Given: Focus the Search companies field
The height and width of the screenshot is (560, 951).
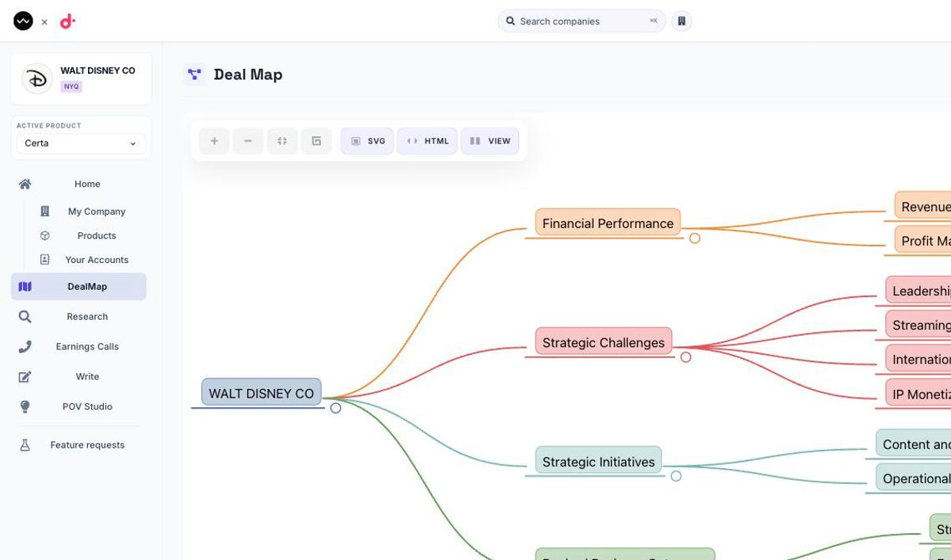Looking at the screenshot, I should (x=582, y=21).
